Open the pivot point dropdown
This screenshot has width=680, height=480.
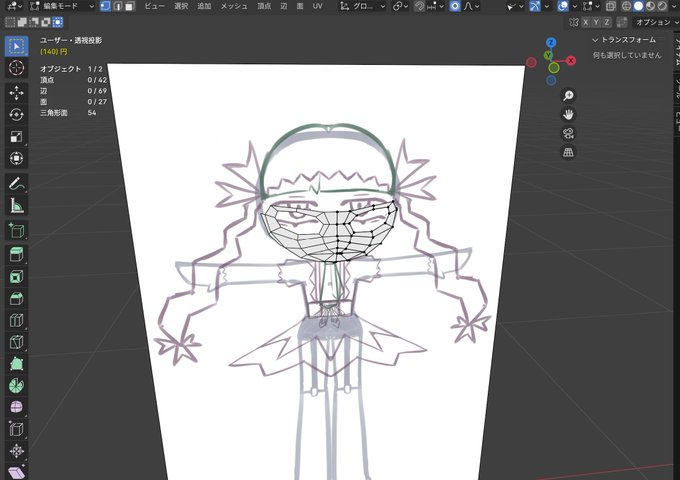pyautogui.click(x=400, y=6)
